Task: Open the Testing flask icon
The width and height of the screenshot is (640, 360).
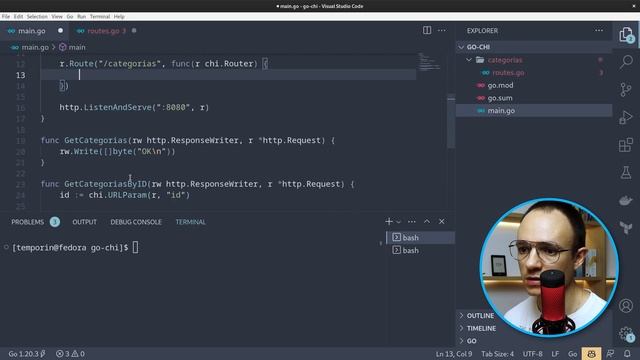Action: tap(626, 172)
